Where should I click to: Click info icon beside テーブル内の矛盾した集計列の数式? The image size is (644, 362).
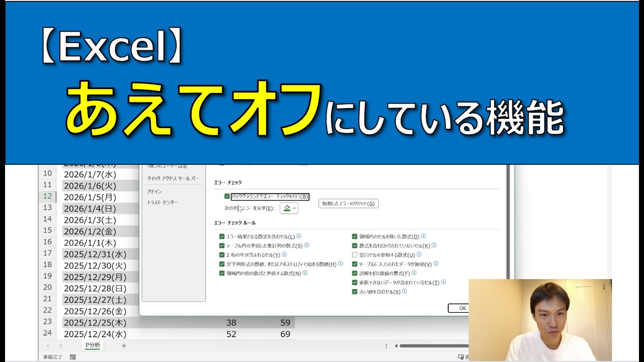(307, 245)
